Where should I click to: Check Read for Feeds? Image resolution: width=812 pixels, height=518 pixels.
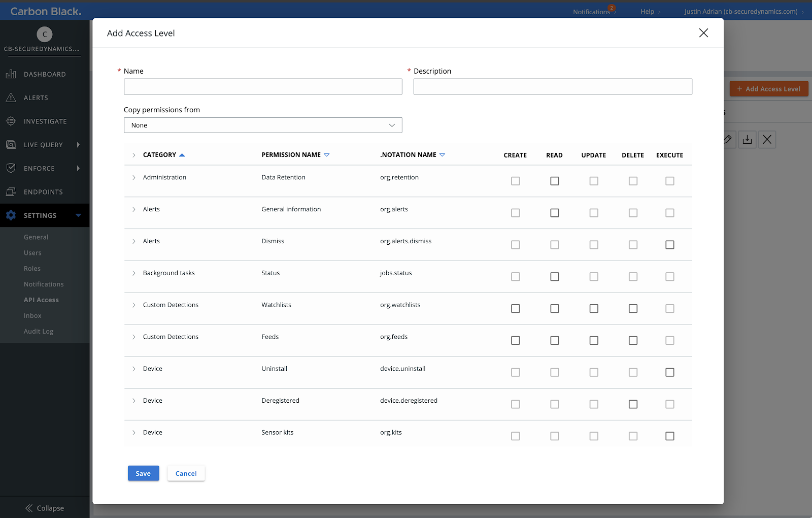pos(555,340)
